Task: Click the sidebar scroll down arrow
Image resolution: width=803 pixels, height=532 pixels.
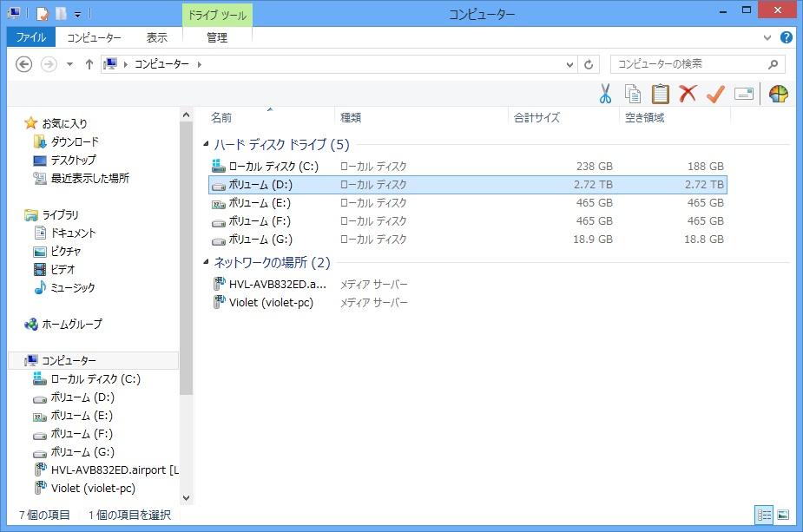Action: [187, 497]
